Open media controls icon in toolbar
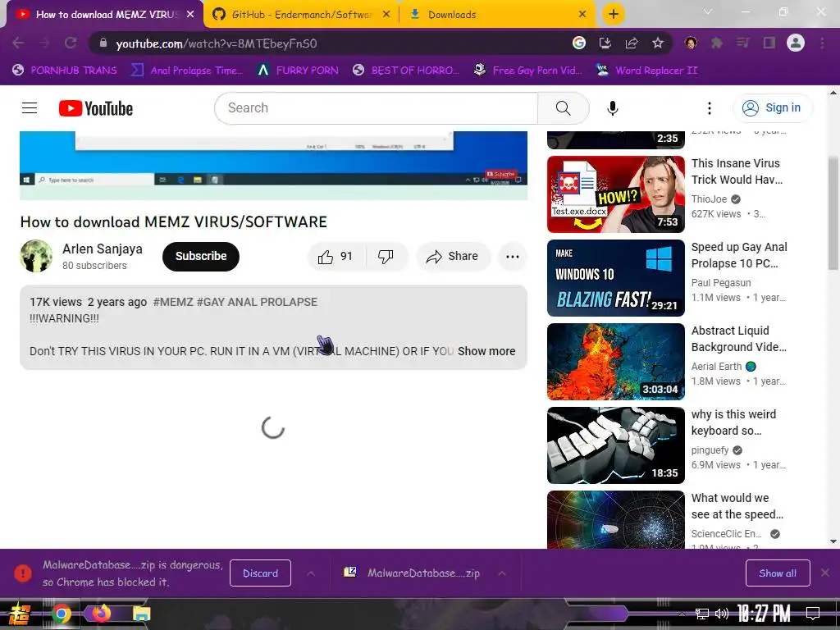This screenshot has width=840, height=630. [x=743, y=43]
